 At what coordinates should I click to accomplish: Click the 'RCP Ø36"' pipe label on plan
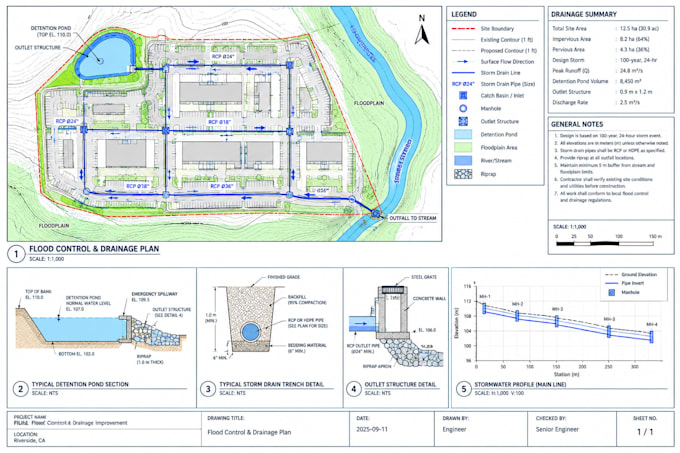point(222,186)
